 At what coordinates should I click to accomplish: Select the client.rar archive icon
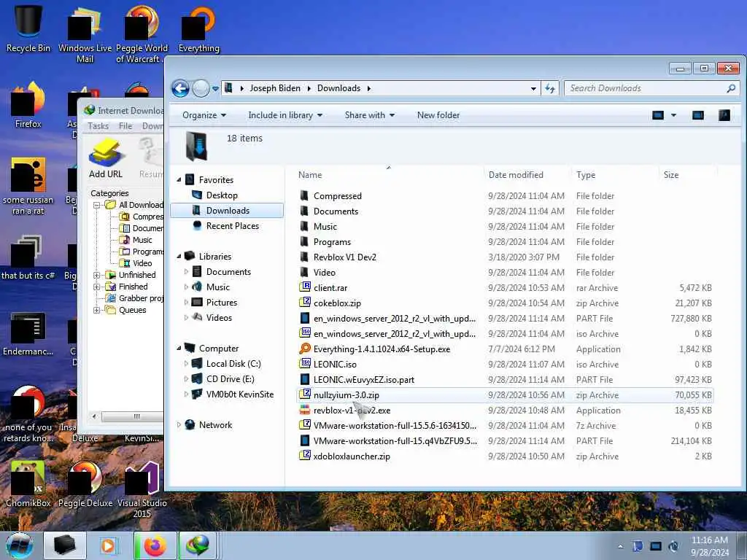(x=304, y=287)
